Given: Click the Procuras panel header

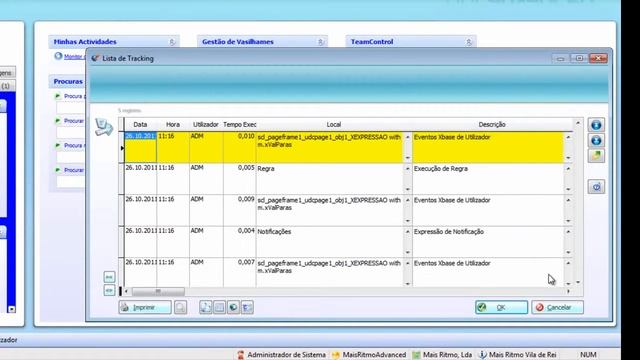Looking at the screenshot, I should pyautogui.click(x=68, y=81).
